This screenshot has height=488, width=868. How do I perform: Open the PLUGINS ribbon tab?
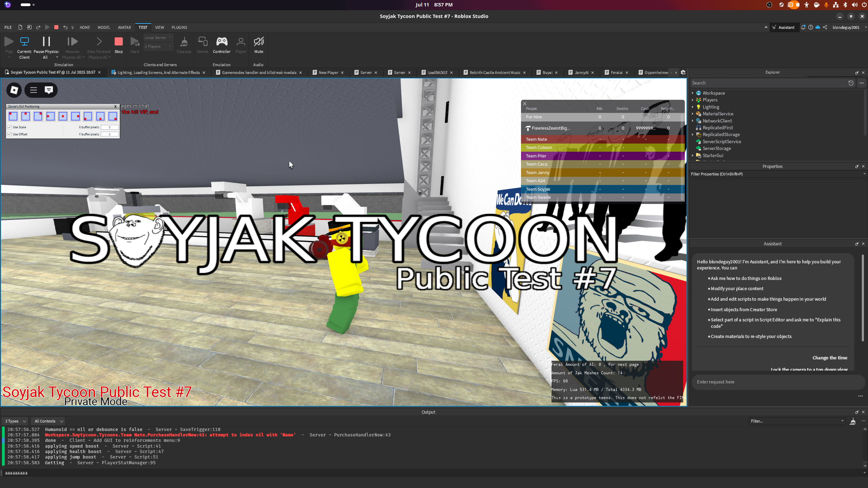point(179,27)
